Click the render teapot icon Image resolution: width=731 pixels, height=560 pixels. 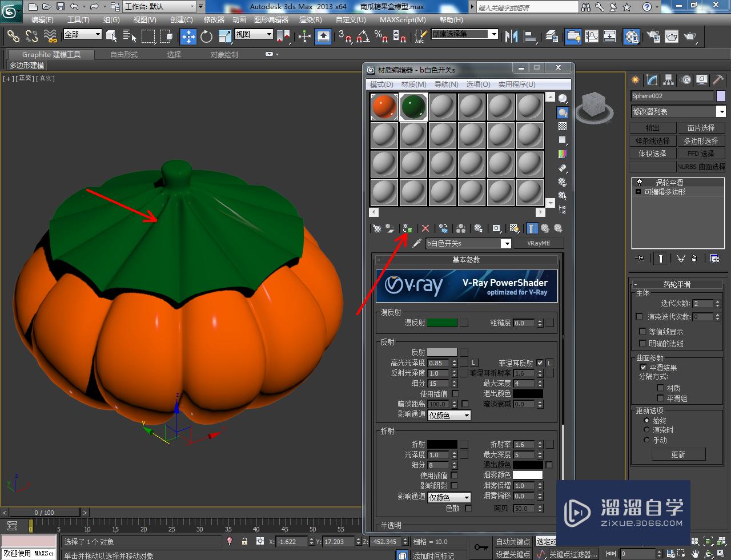coord(690,37)
